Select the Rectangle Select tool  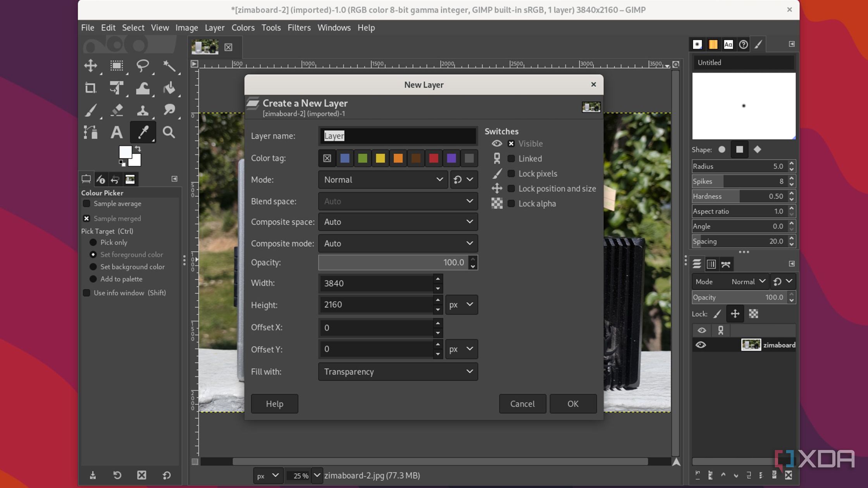pyautogui.click(x=117, y=65)
